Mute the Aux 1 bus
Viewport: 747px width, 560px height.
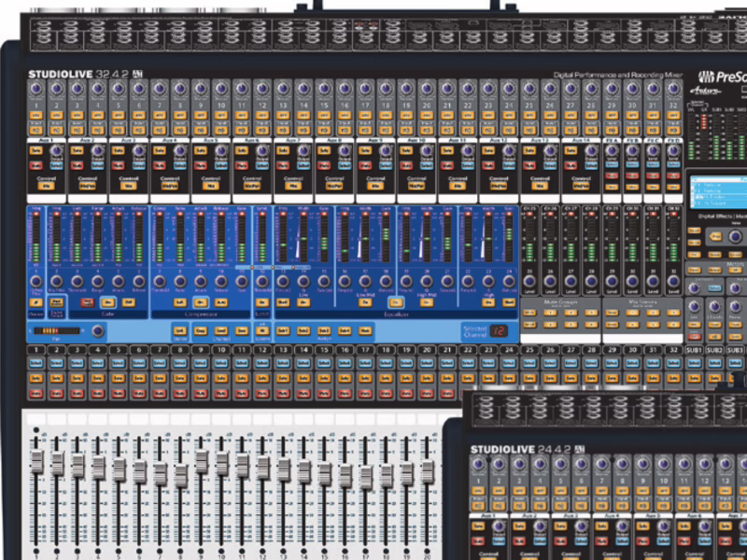[35, 166]
